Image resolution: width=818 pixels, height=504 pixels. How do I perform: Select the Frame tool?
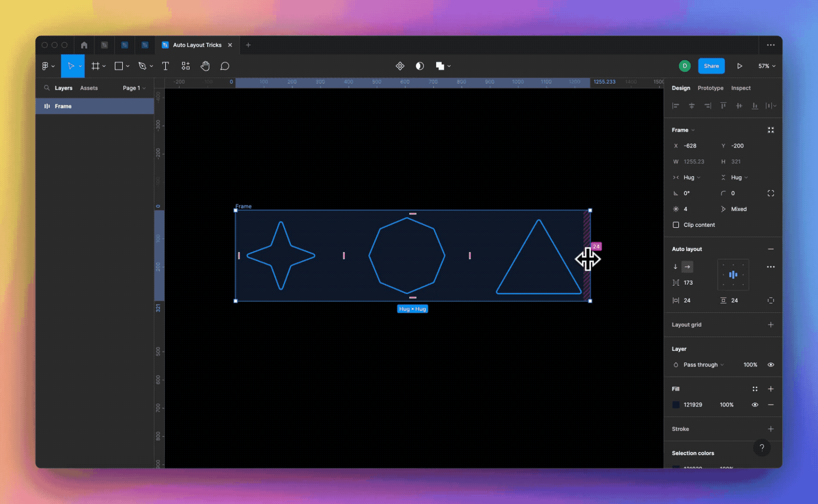[95, 66]
